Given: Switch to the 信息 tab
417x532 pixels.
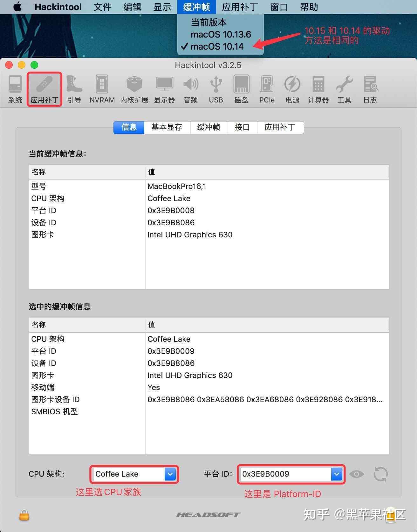Looking at the screenshot, I should 129,127.
